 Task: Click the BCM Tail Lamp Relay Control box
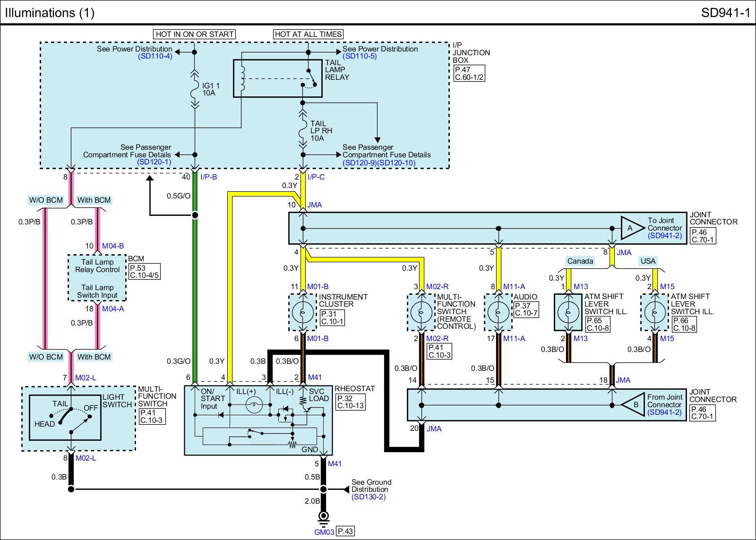(x=97, y=266)
